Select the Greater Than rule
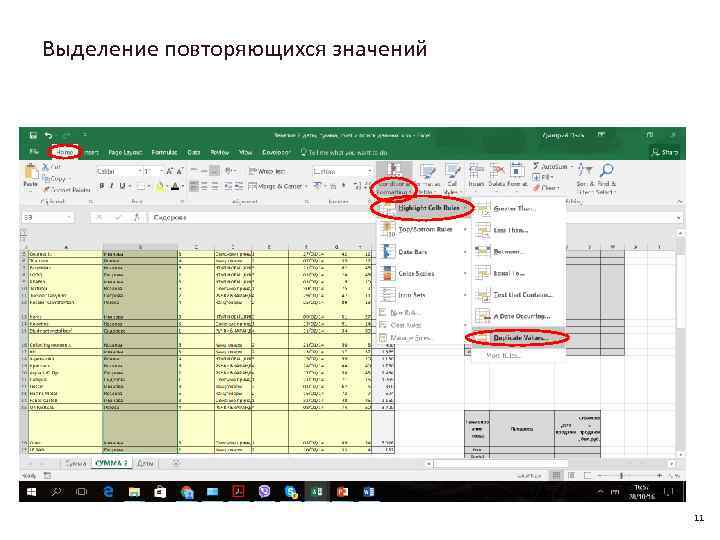 point(518,208)
